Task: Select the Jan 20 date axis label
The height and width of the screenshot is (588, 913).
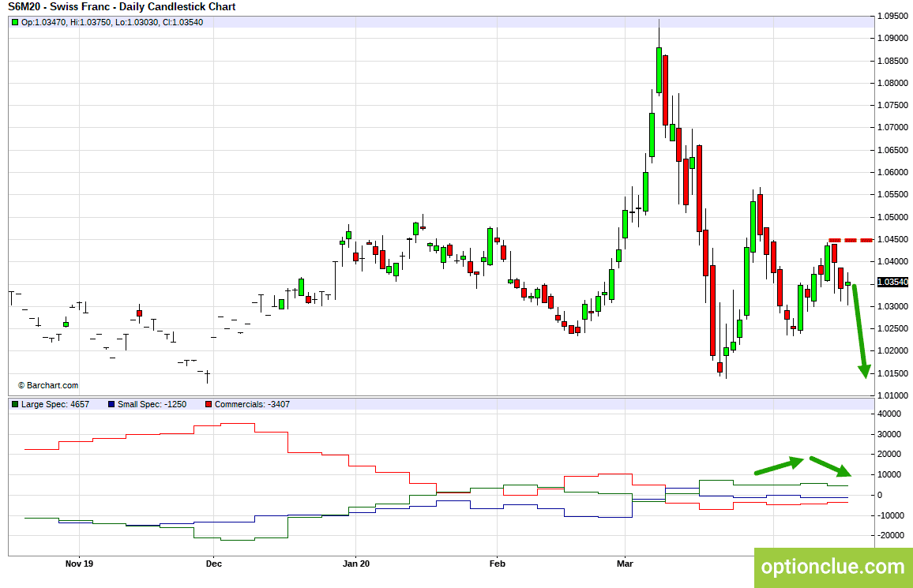Action: 355,564
